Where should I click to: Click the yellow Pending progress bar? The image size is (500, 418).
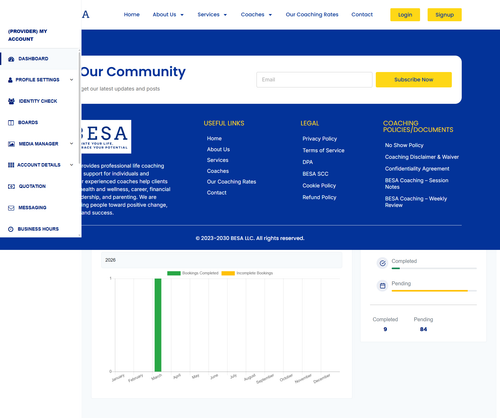click(430, 291)
